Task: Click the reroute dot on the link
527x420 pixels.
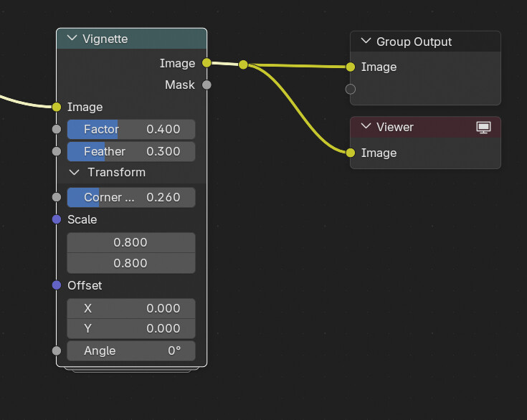Action: [x=243, y=65]
